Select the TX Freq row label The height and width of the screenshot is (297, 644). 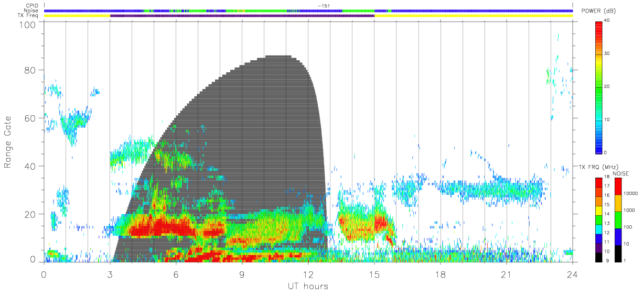click(29, 16)
